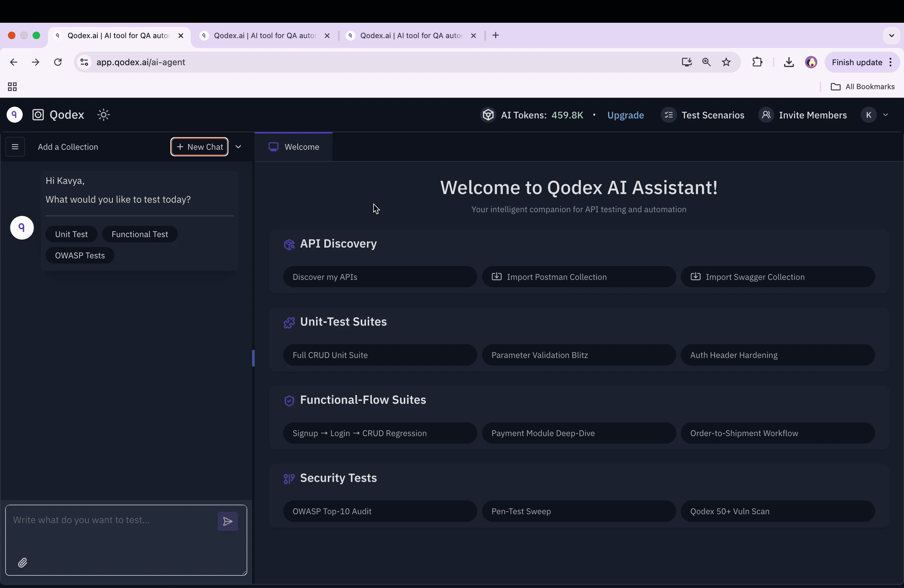Click the Qodex logo icon in header
The image size is (904, 588).
38,115
